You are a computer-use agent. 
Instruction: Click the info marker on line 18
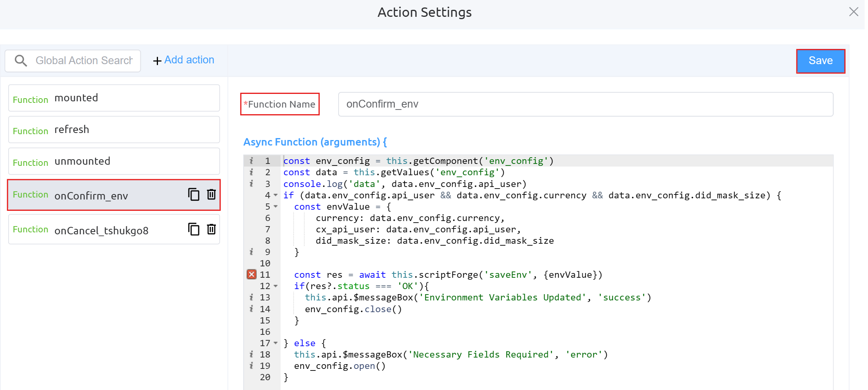pyautogui.click(x=251, y=354)
